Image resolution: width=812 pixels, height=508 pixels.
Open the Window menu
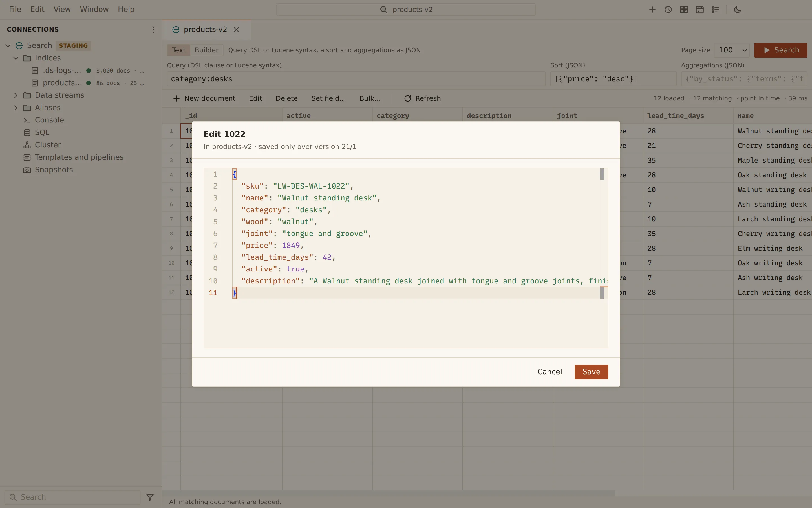(94, 9)
